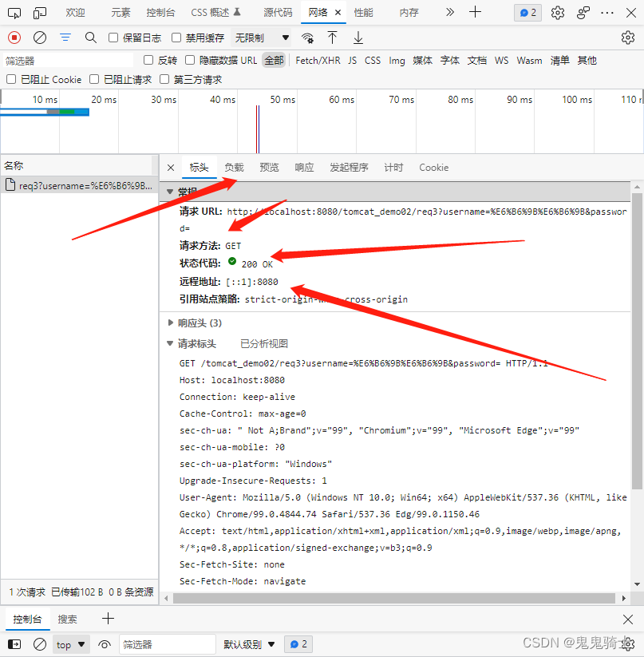The width and height of the screenshot is (644, 657).
Task: Open the 计时 detail tab
Action: 393,168
